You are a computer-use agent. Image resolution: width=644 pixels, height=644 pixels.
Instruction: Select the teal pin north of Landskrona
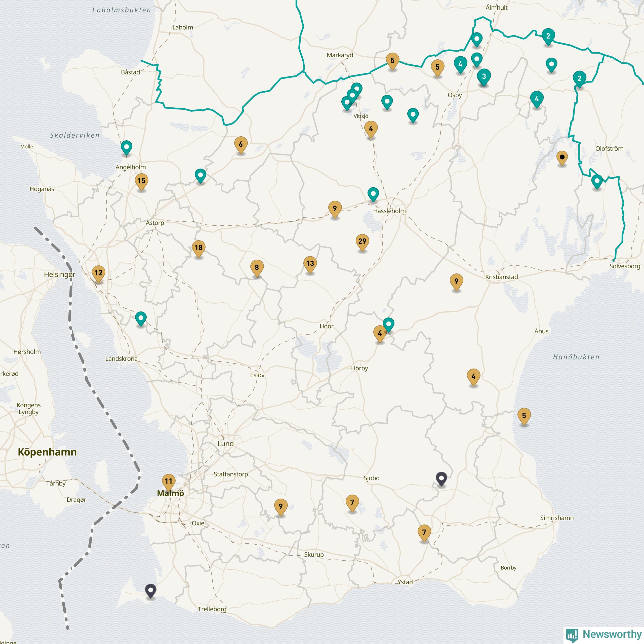(141, 318)
